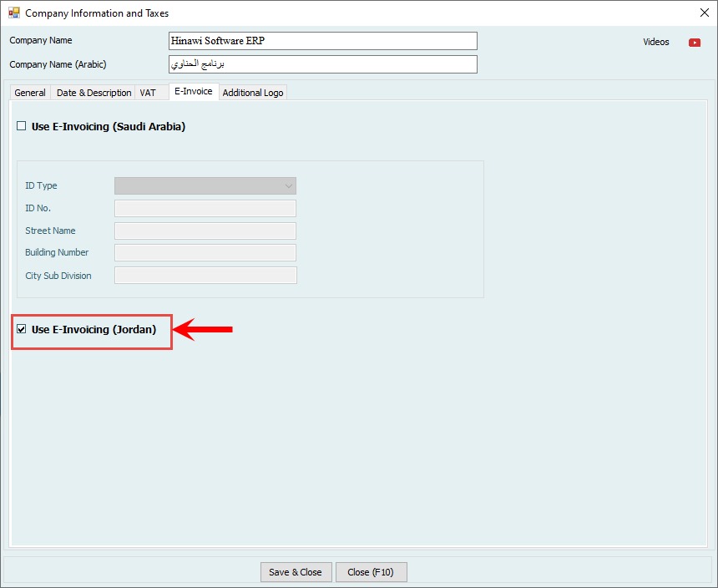Enable Use E-Invoicing (Saudi Arabia) checkbox

[x=22, y=126]
